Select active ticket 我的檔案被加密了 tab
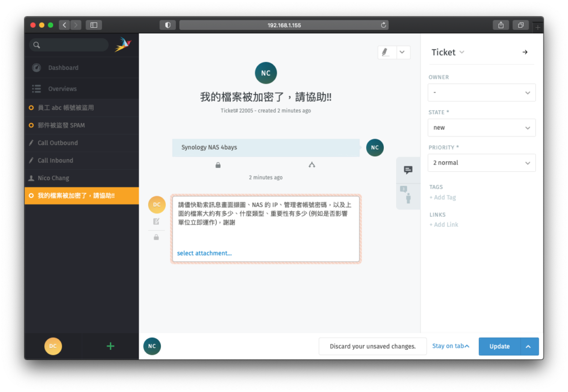Screen dimensions: 568x392 tap(82, 196)
